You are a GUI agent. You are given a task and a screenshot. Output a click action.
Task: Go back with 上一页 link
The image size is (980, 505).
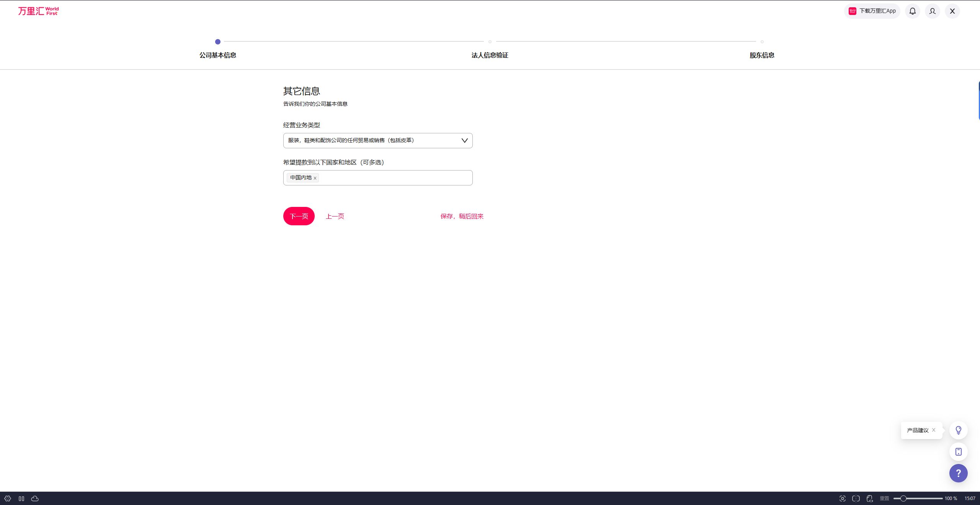tap(335, 216)
